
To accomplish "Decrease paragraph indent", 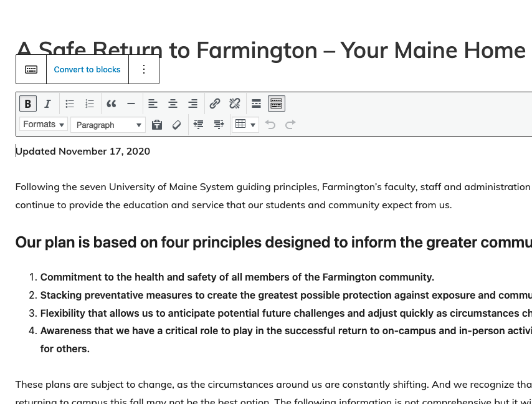I will [199, 125].
